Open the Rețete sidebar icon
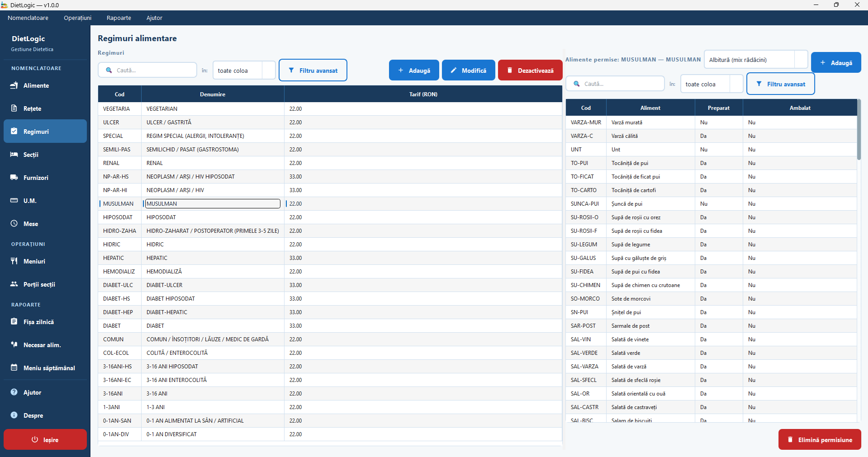The height and width of the screenshot is (457, 868). click(x=14, y=108)
